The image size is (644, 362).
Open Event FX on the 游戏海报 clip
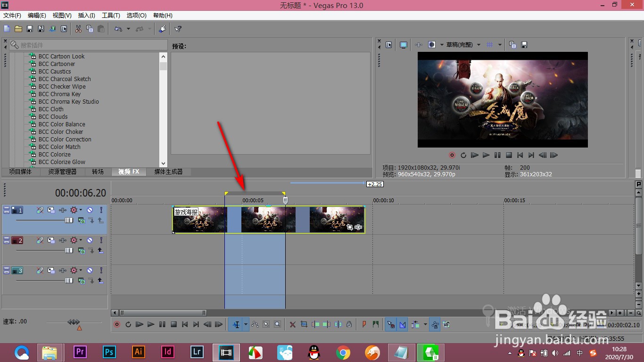pos(358,227)
